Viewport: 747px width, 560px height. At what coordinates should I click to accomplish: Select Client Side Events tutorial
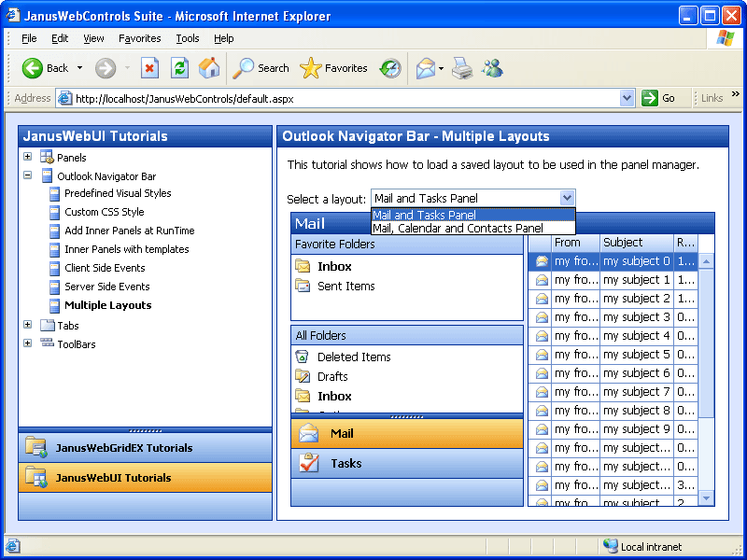(x=105, y=268)
